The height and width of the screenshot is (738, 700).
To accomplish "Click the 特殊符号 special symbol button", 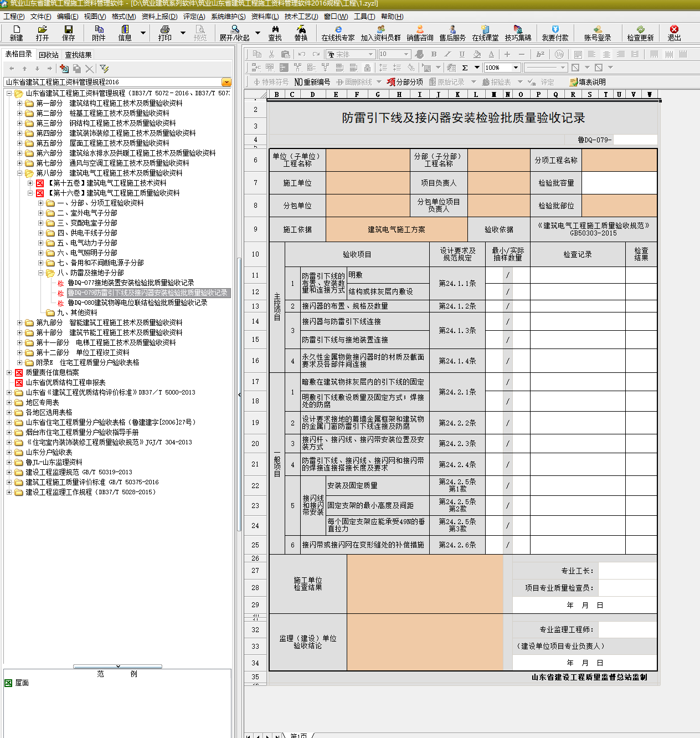I will [x=271, y=82].
